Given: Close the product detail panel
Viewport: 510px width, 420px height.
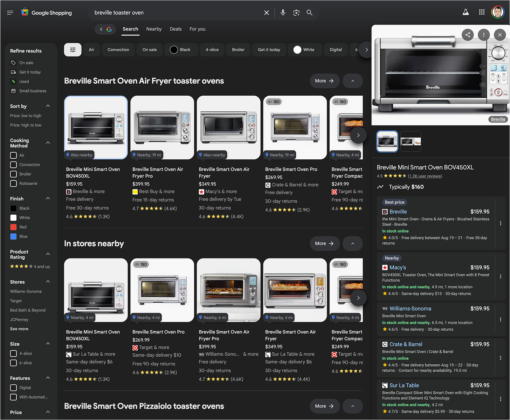Looking at the screenshot, I should click(x=500, y=35).
